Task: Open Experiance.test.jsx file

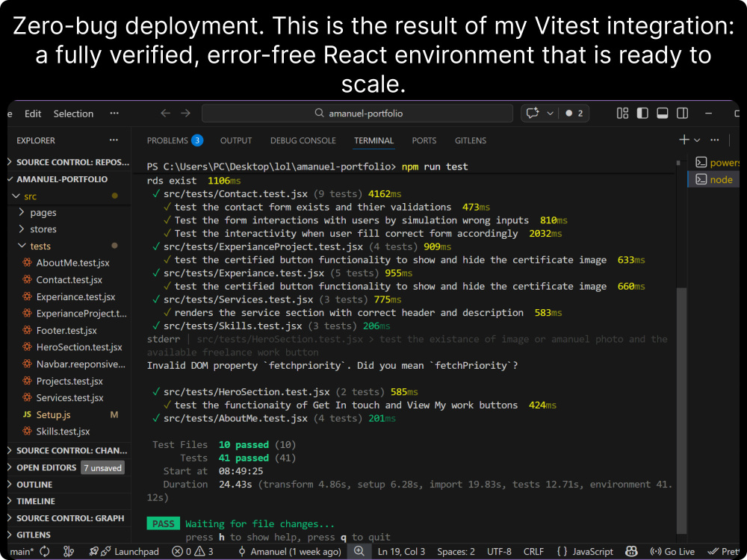Action: point(69,296)
